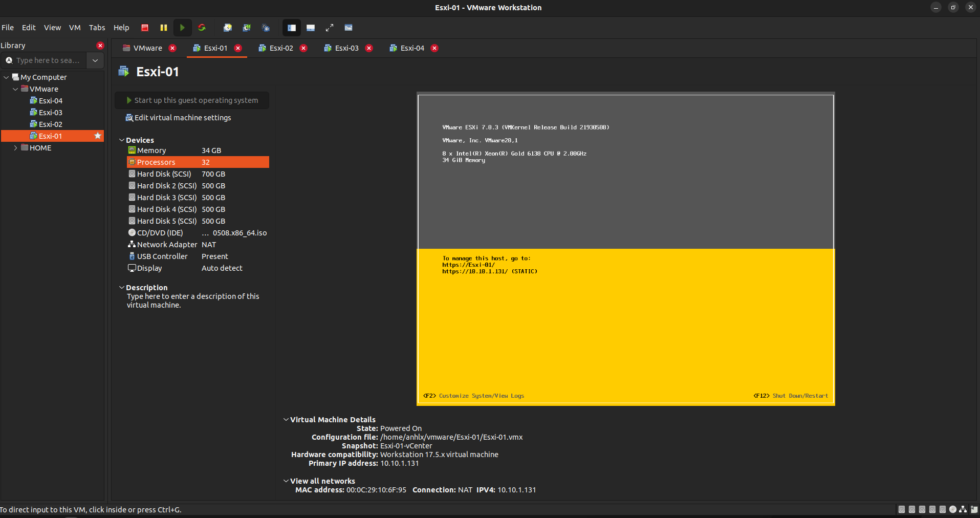This screenshot has height=518, width=980.
Task: Take a snapshot using the toolbar icon
Action: click(x=228, y=28)
